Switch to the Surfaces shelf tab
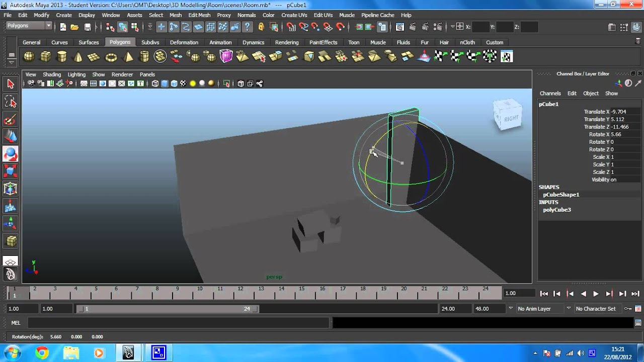The image size is (644, 362). coord(89,42)
